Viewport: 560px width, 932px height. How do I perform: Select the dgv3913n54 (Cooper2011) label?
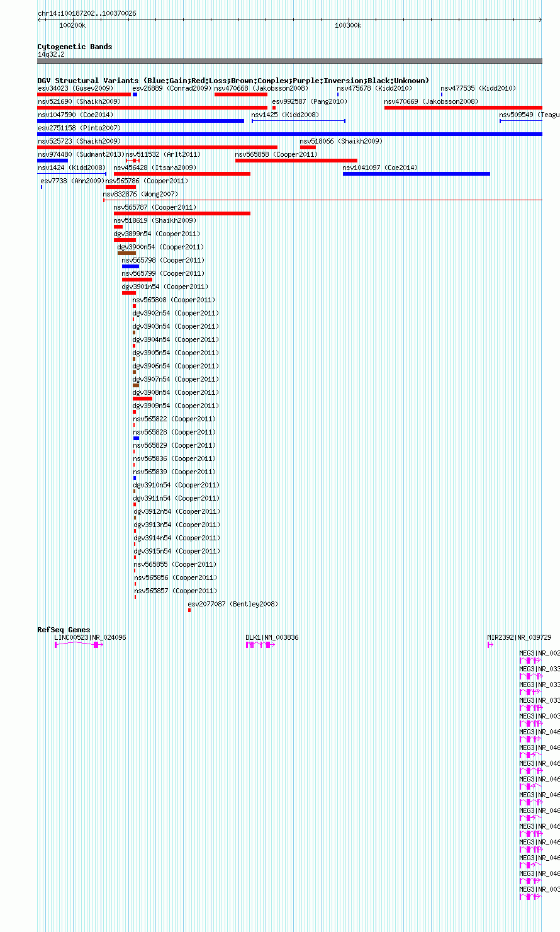click(x=177, y=525)
